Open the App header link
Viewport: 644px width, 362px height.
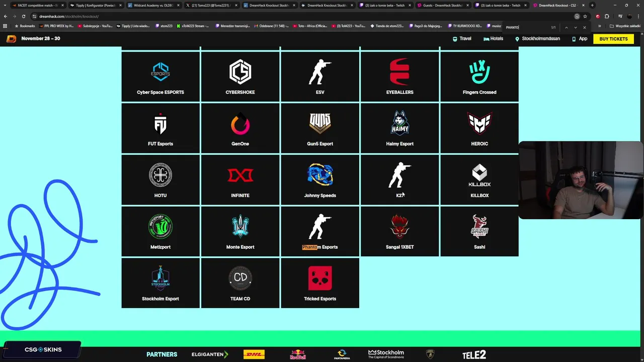580,39
